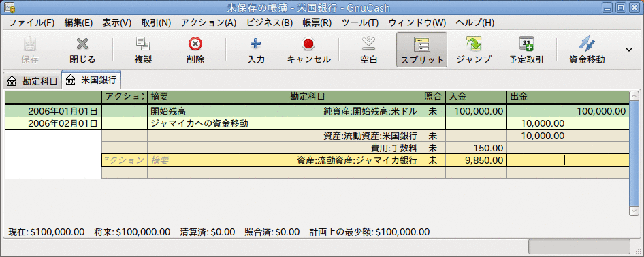Select the 2006年02月01日 date cell
644x257 pixels.
[x=53, y=123]
